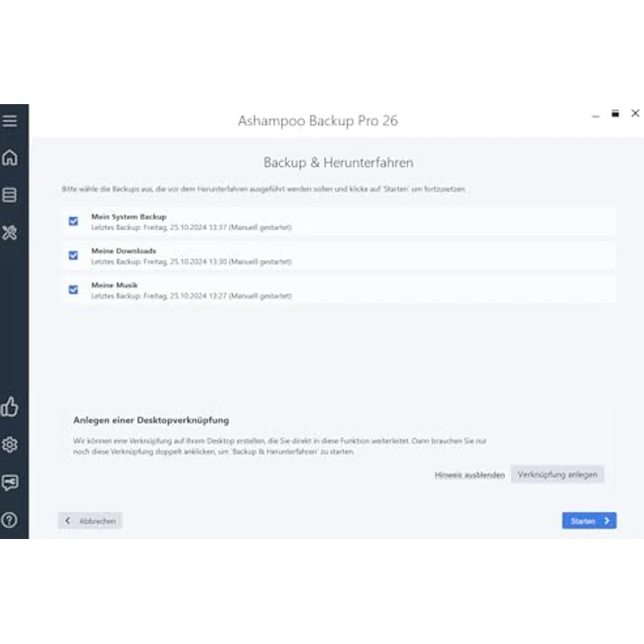644x644 pixels.
Task: Click the Abbrechen button
Action: click(x=90, y=521)
